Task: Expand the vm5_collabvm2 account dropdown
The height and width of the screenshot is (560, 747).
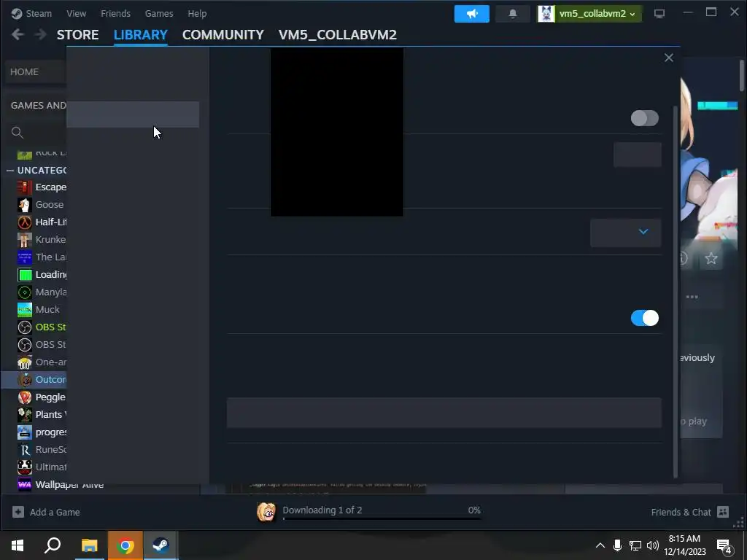Action: [589, 14]
